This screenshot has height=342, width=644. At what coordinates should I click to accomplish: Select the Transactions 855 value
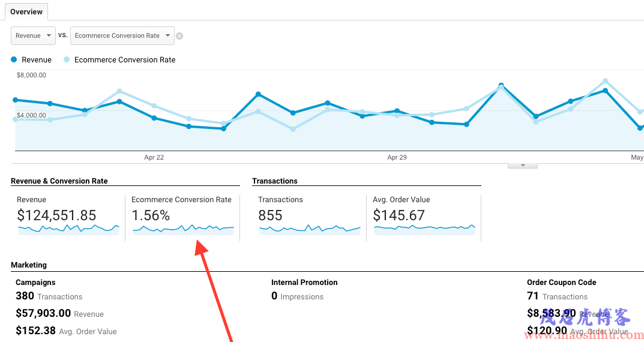(x=270, y=215)
